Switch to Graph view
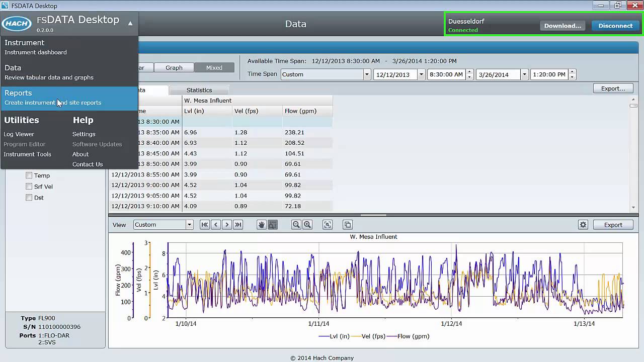Screen dimensions: 644x362 (x=174, y=68)
